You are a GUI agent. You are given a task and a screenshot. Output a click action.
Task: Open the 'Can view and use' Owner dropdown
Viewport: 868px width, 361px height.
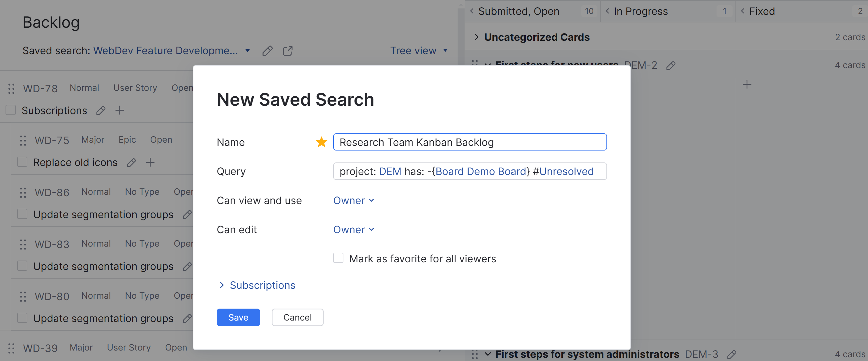tap(354, 200)
